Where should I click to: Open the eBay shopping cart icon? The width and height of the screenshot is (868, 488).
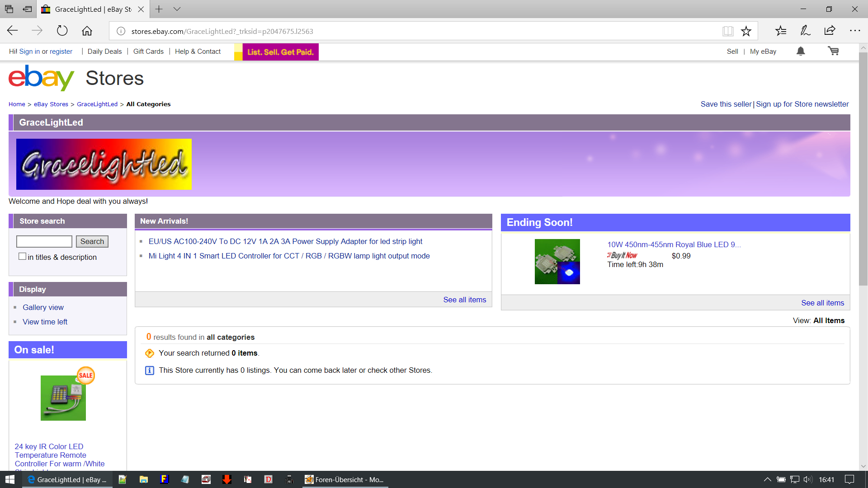click(x=833, y=51)
